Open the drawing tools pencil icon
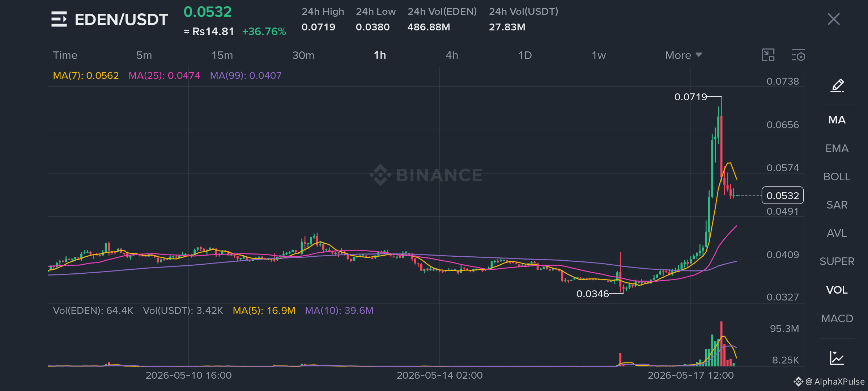Image resolution: width=868 pixels, height=391 pixels. pos(837,86)
